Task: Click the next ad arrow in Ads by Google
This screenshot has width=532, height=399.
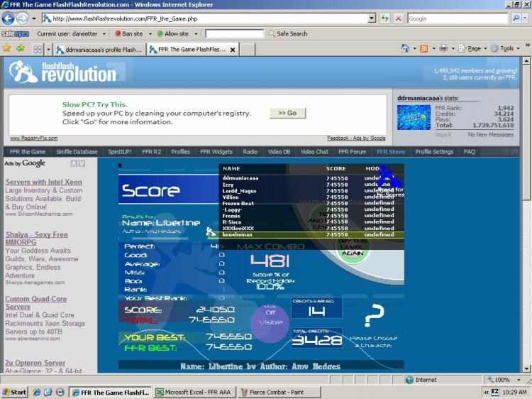Action: [82, 164]
